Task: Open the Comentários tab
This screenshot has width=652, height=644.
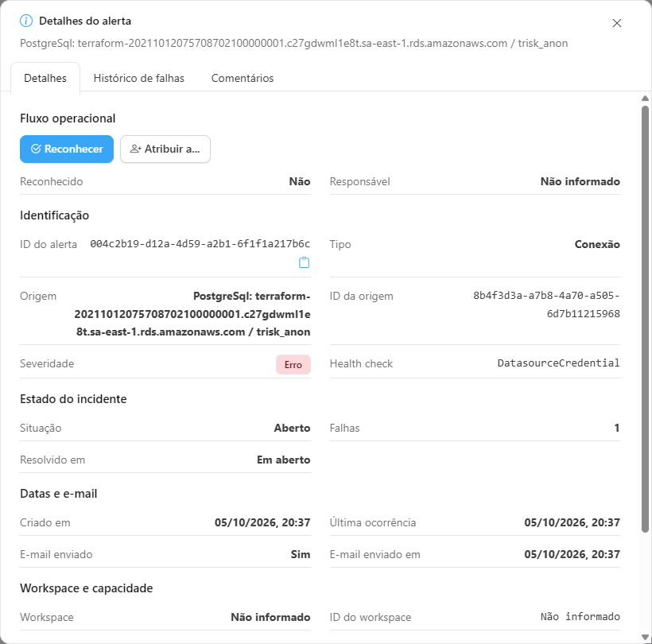Action: [x=243, y=78]
